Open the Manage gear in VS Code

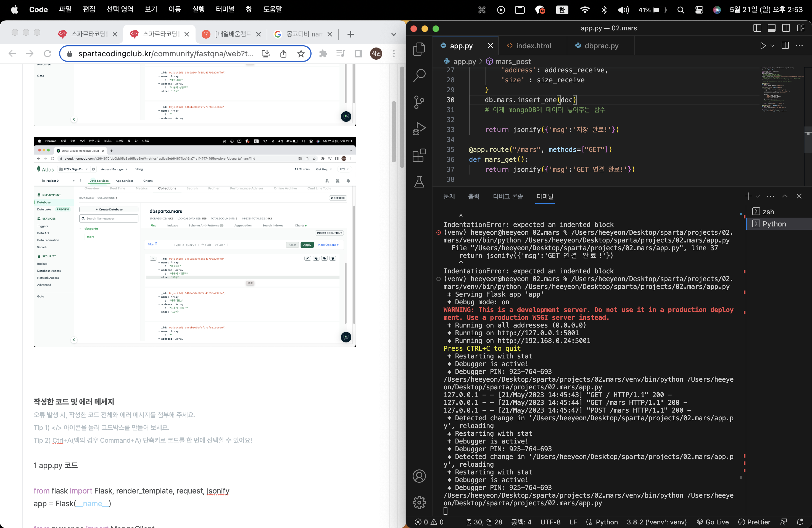(419, 502)
